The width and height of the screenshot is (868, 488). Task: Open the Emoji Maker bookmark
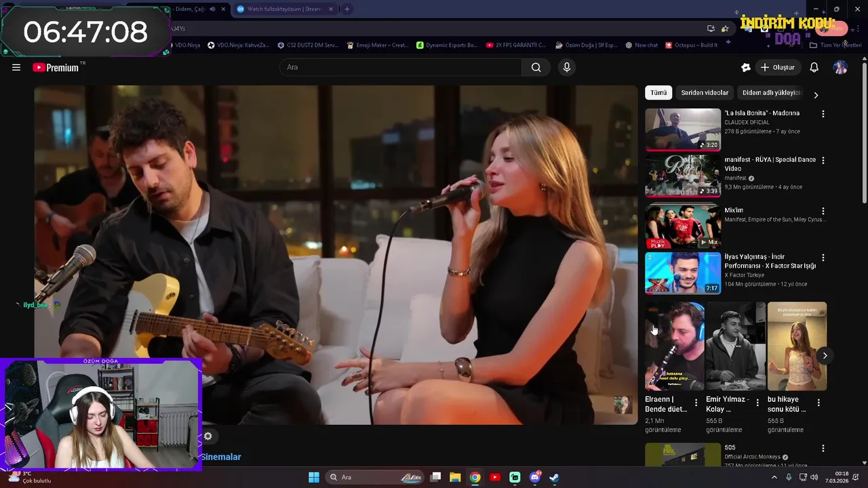coord(377,45)
